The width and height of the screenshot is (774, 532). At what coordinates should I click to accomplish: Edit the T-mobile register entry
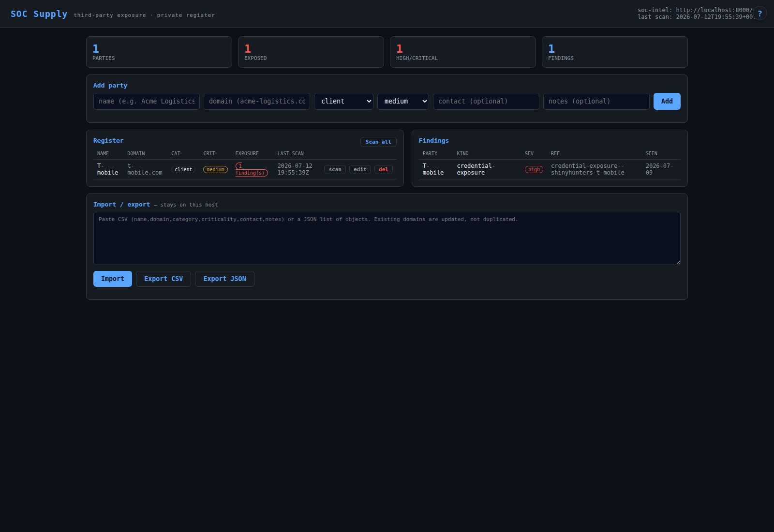coord(360,169)
